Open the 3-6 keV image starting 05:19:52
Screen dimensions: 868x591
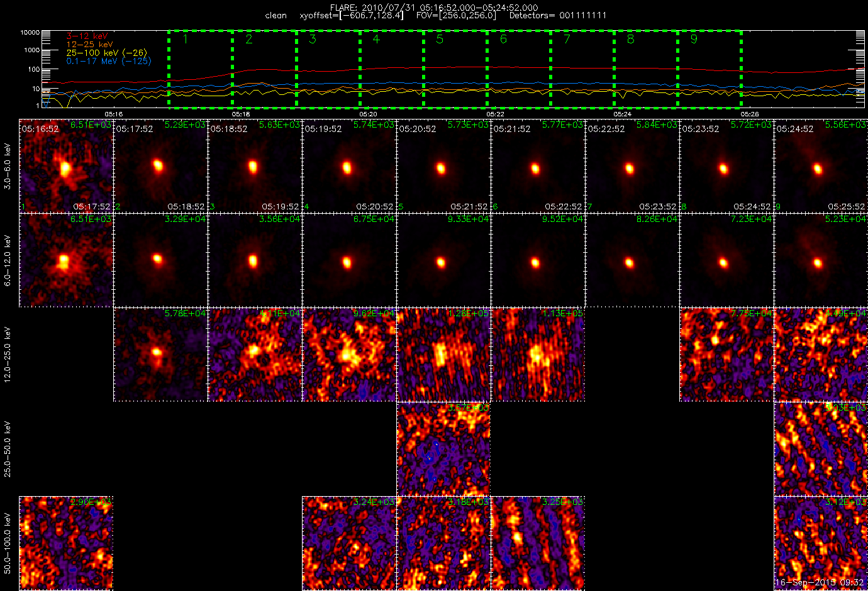[x=349, y=166]
